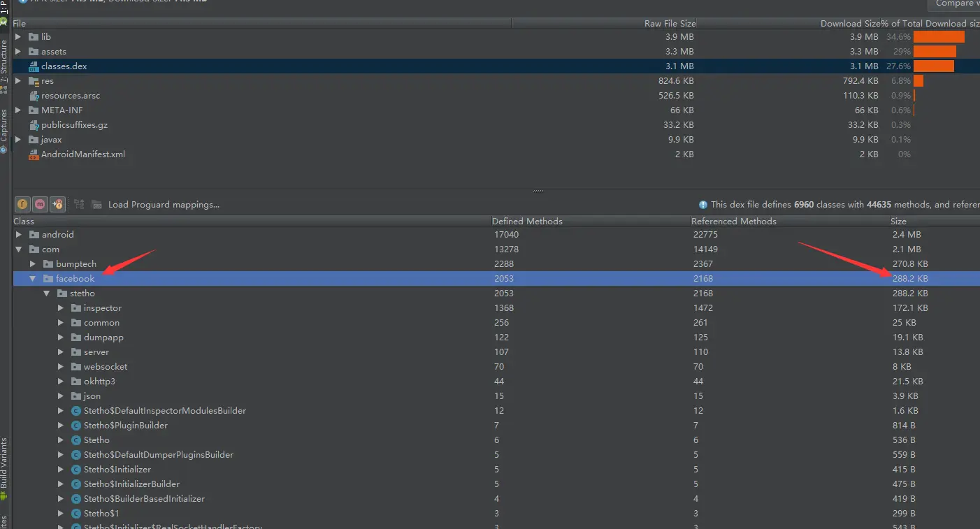Click the android package icon

point(34,235)
